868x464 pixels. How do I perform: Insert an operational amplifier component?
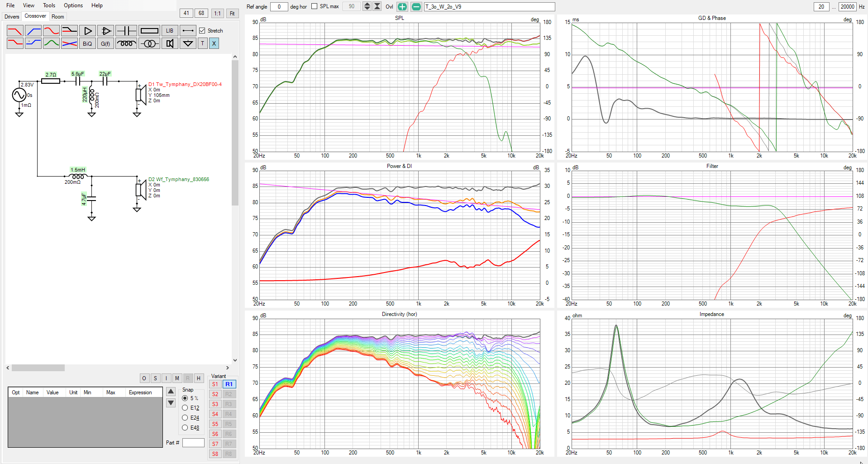[x=105, y=31]
